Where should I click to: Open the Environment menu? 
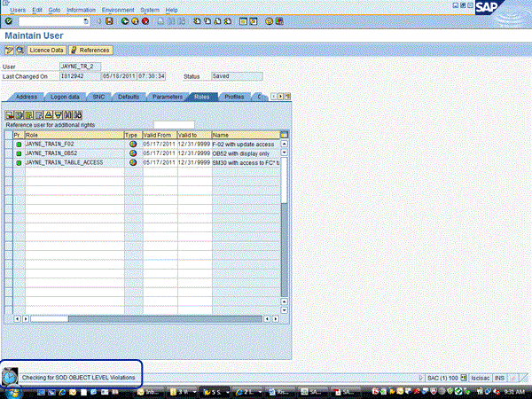point(118,9)
